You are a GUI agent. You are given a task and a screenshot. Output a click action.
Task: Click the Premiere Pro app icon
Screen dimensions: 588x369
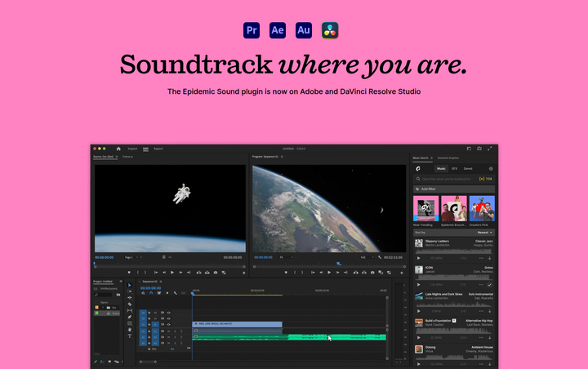coord(252,30)
